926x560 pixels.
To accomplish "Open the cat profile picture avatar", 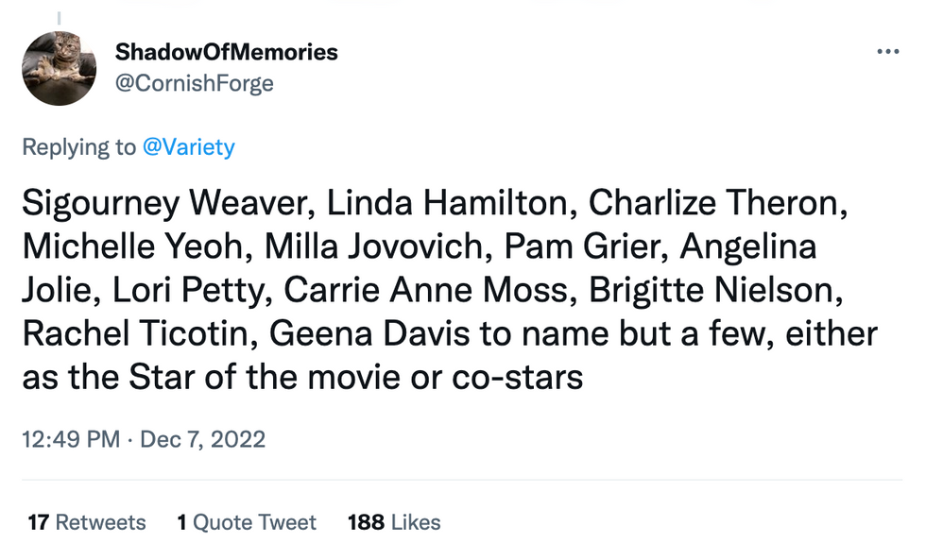I will [59, 68].
